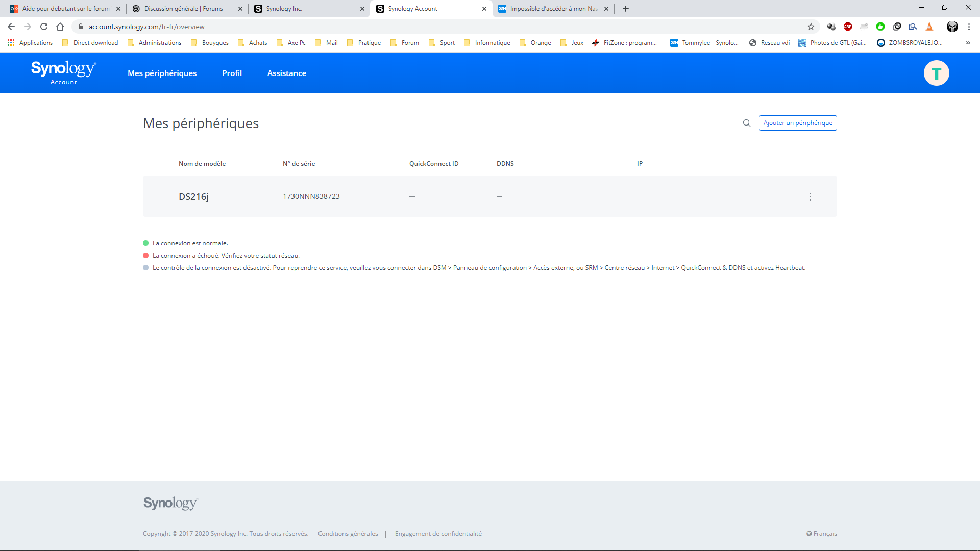Close the Discussion générale Forums tab

click(240, 9)
